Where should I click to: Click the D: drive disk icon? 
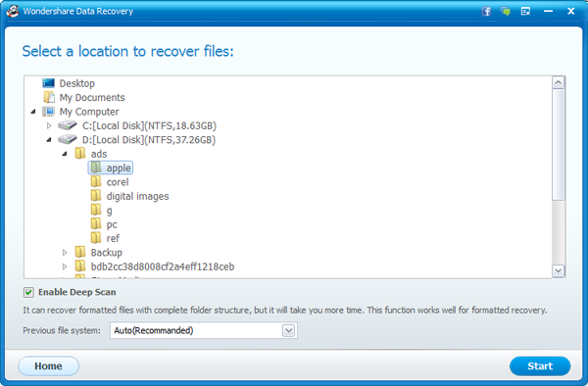(67, 139)
